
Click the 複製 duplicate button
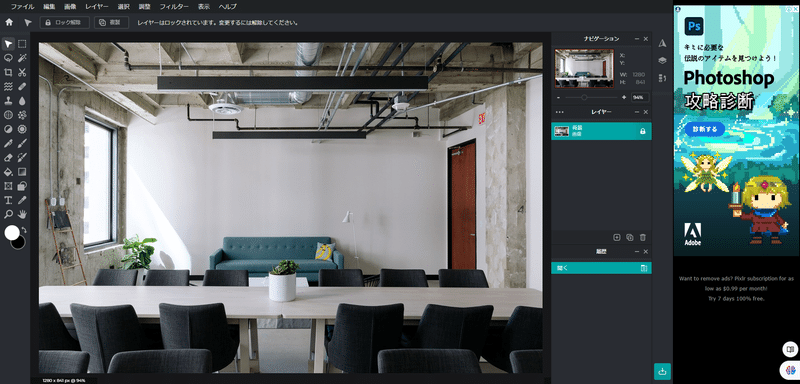(x=111, y=22)
